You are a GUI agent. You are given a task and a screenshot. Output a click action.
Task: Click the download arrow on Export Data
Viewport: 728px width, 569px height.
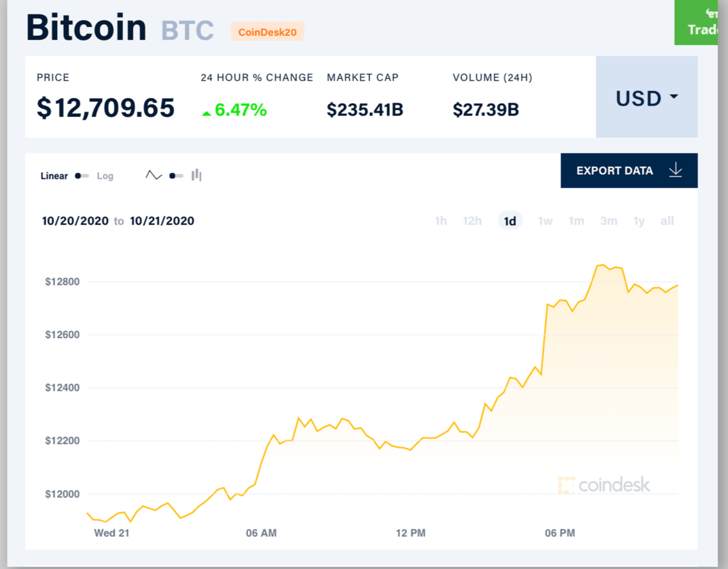[x=675, y=170]
